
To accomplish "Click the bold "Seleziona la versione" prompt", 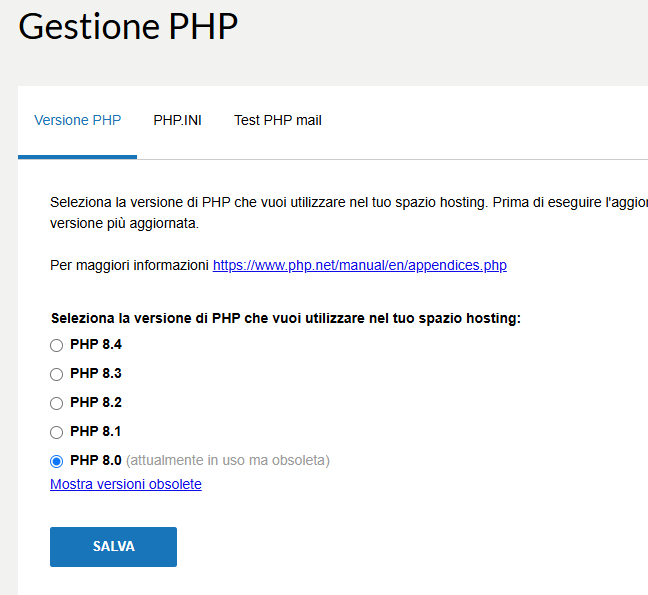I will click(x=285, y=318).
